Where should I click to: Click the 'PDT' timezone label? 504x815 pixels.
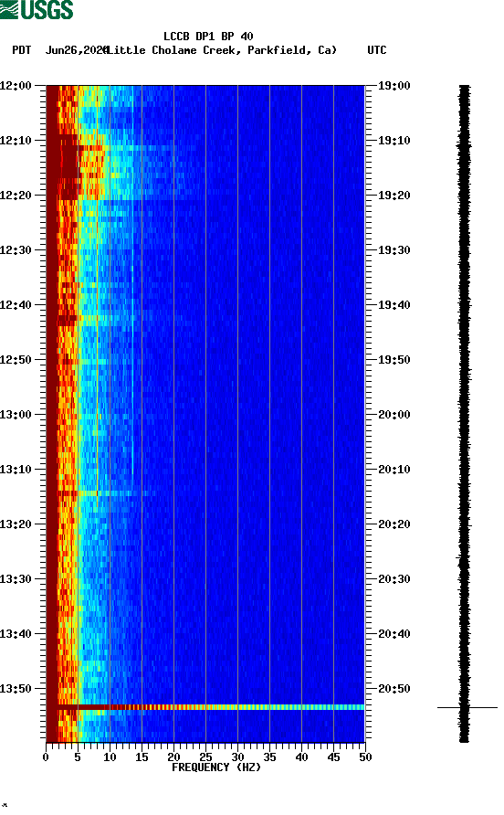point(22,50)
